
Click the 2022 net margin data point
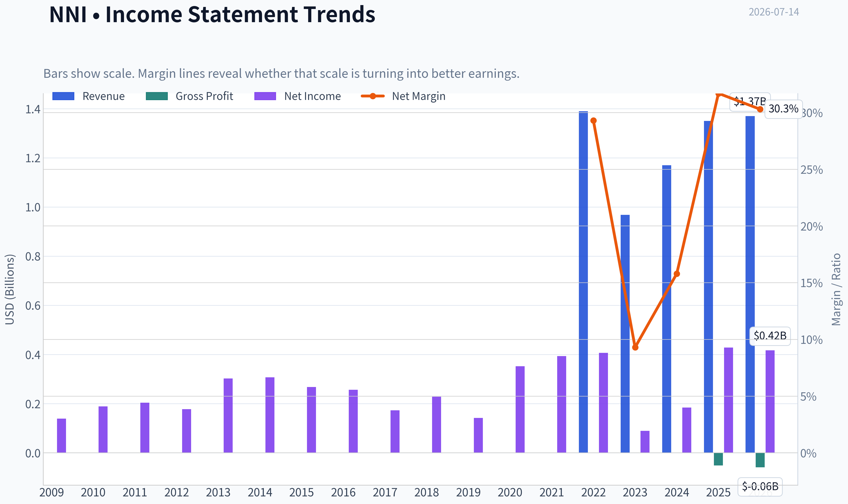(x=594, y=120)
